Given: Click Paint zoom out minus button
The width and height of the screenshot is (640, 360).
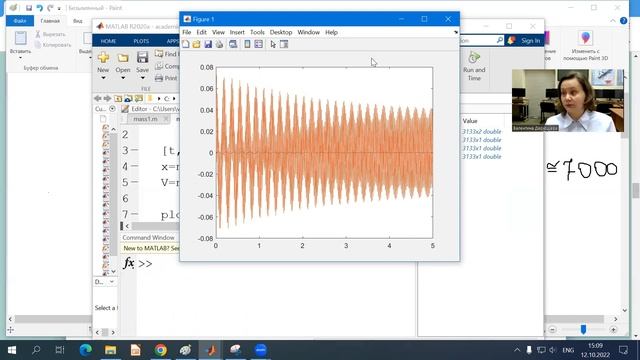Looking at the screenshot, I should point(552,329).
